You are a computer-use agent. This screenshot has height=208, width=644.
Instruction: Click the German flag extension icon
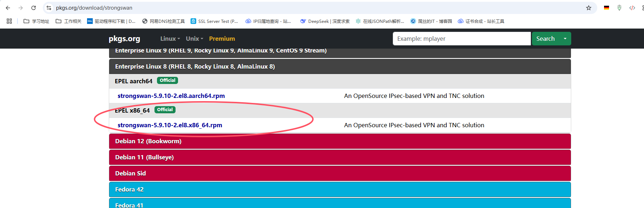[607, 8]
